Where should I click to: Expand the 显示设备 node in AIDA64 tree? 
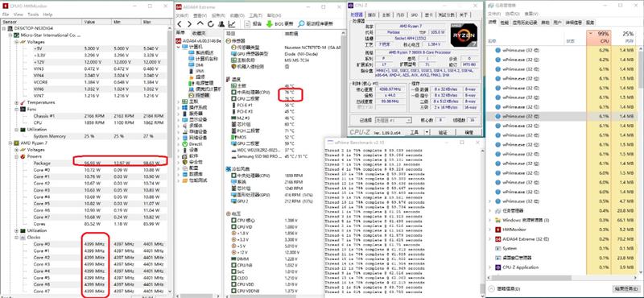(178, 120)
